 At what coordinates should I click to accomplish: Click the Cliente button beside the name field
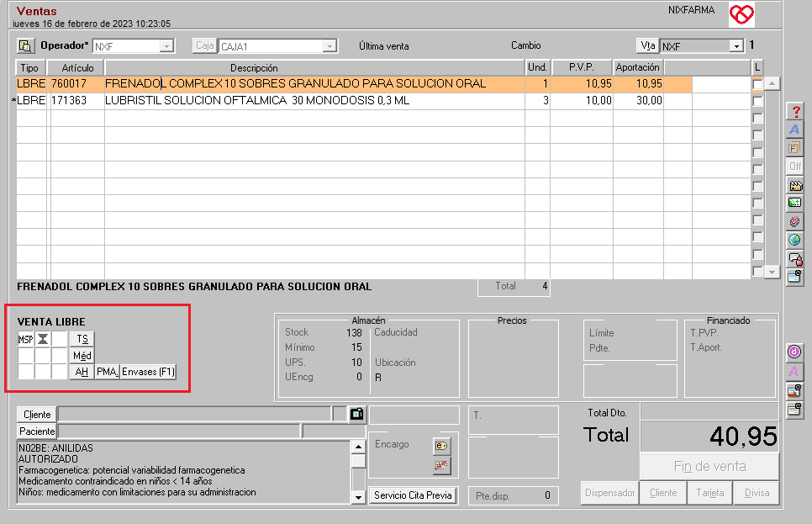click(x=37, y=414)
